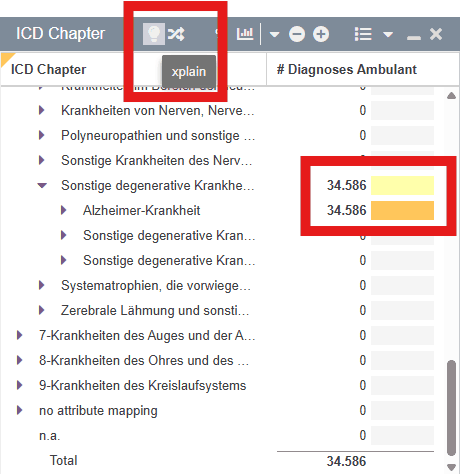460x474 pixels.
Task: Select row Sonstige Krankheiten des Nerv…
Action: 156,160
